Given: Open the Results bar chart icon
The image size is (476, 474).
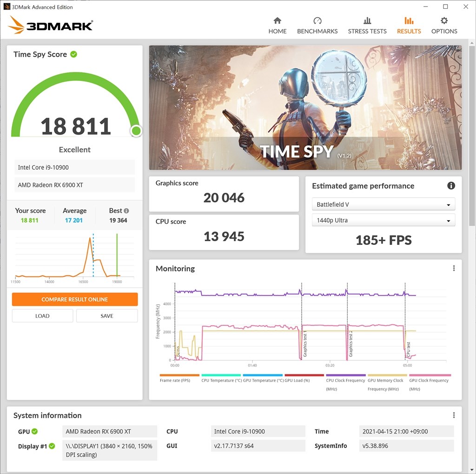Looking at the screenshot, I should click(409, 20).
